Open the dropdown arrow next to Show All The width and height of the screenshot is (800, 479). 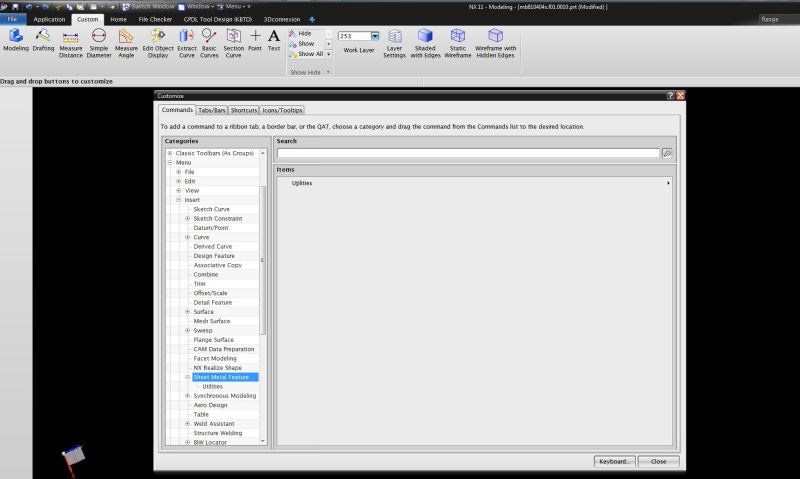pyautogui.click(x=329, y=54)
